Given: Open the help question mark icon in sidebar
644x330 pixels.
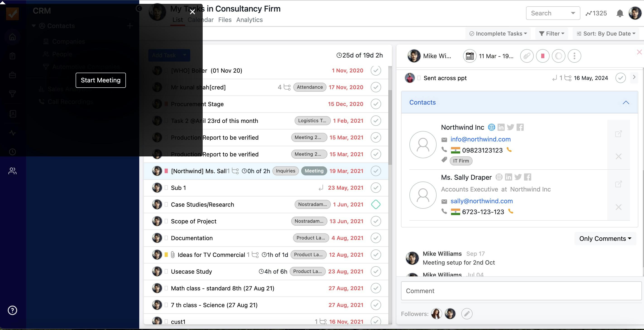Looking at the screenshot, I should point(12,310).
